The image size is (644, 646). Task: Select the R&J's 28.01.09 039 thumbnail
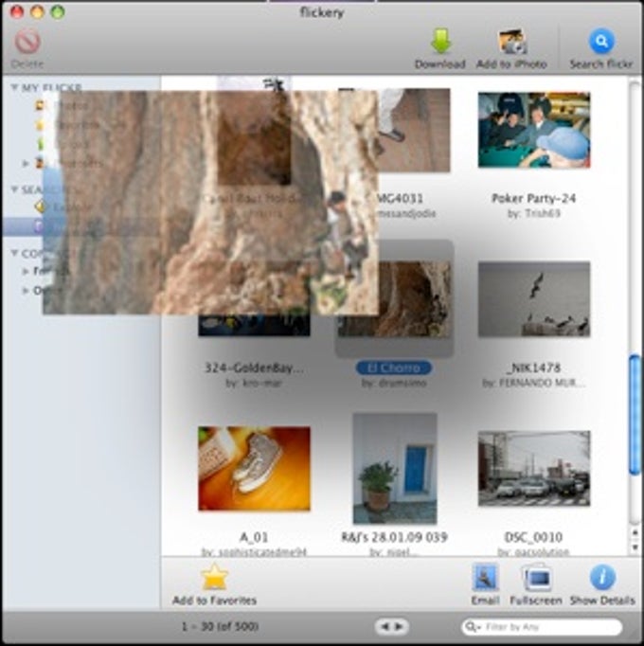click(x=395, y=469)
